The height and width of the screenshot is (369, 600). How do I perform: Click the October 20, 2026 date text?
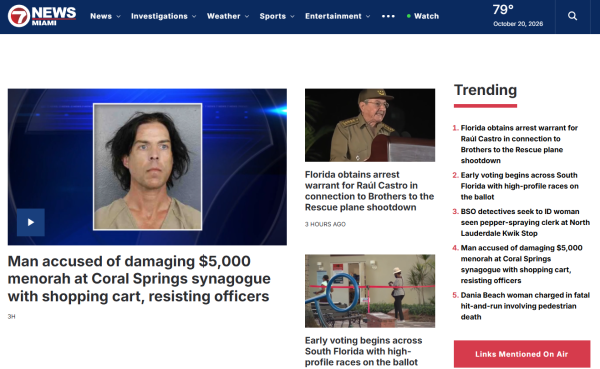[x=518, y=24]
